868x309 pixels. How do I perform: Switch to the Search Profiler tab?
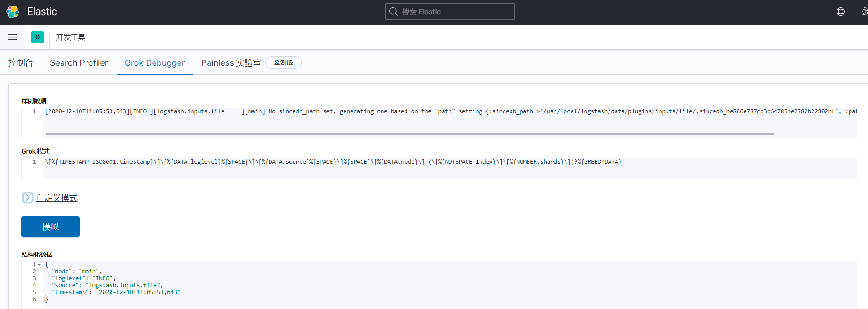pos(79,62)
